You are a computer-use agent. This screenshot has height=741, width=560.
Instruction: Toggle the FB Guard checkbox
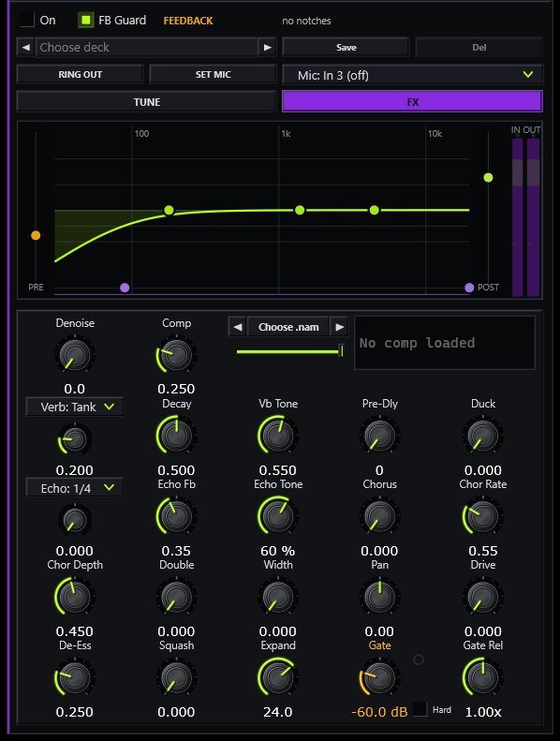(x=85, y=20)
